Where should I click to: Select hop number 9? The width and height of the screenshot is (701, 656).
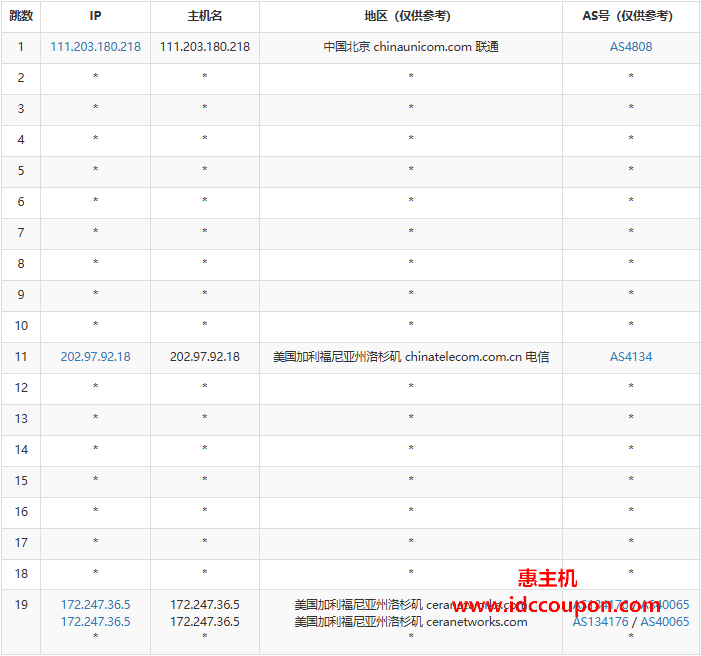point(21,295)
